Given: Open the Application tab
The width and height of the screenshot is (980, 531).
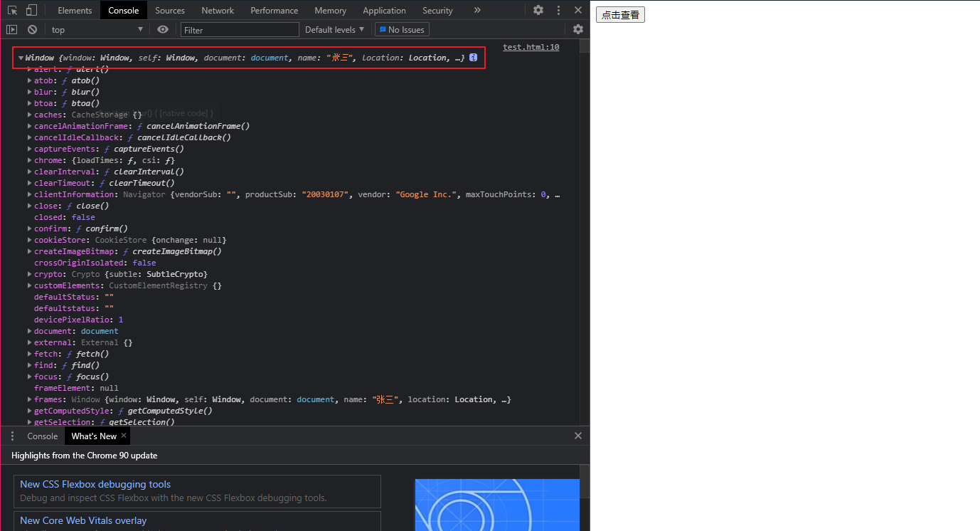Looking at the screenshot, I should tap(384, 10).
